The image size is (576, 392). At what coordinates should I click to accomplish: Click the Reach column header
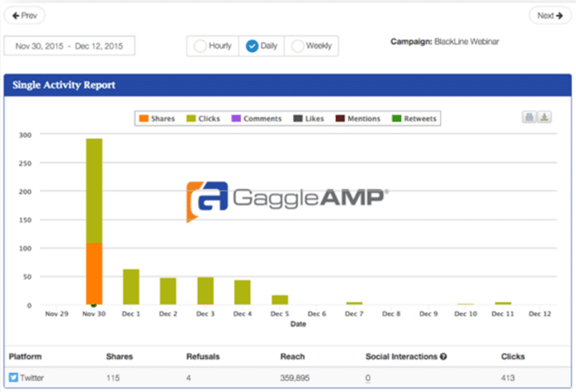coord(292,357)
